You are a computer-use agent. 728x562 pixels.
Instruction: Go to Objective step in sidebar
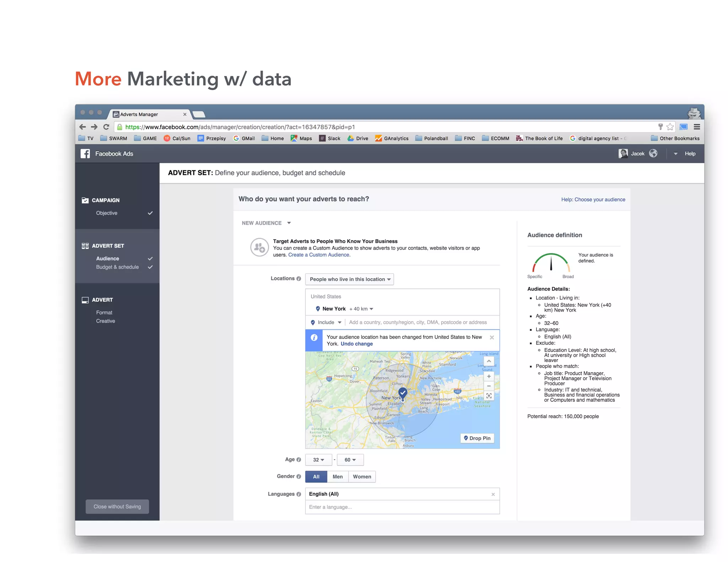[x=107, y=213]
